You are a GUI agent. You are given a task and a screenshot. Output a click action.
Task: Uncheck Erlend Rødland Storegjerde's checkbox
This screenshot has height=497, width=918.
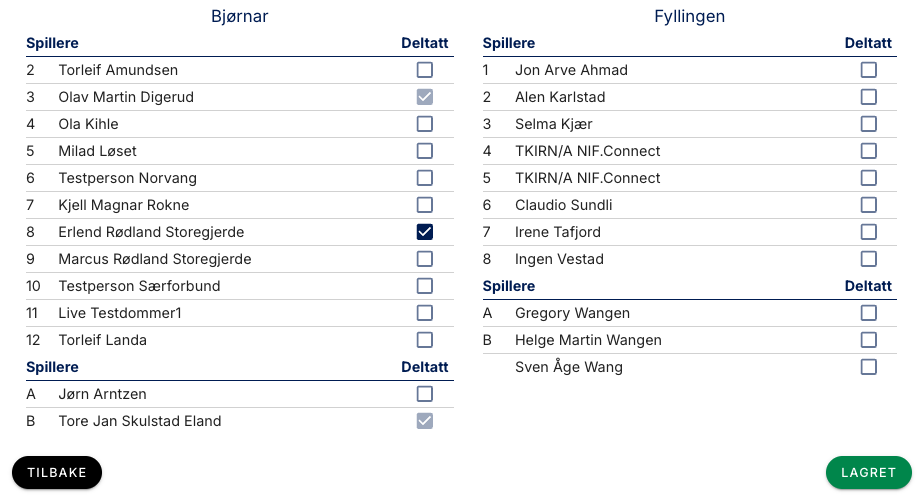[x=425, y=232]
